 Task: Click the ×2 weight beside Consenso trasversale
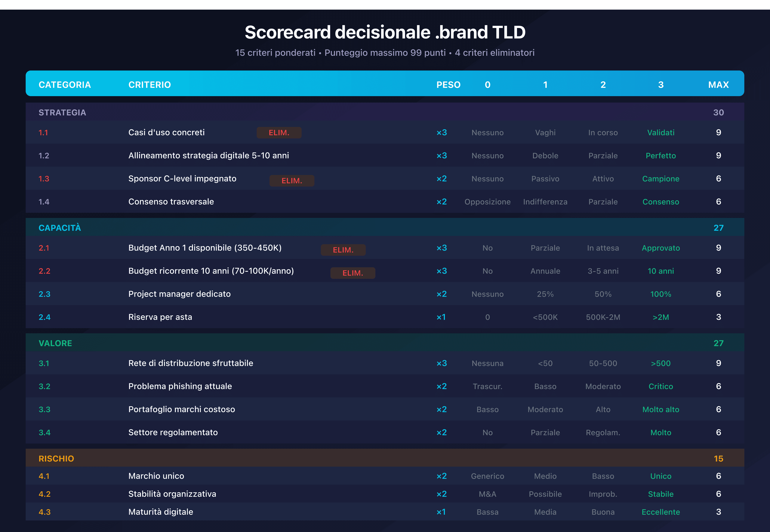[442, 202]
